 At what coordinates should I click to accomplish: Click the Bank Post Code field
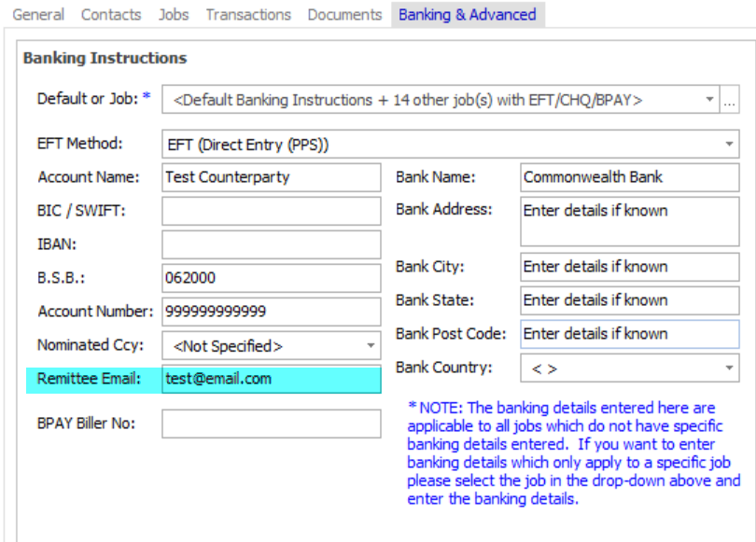(629, 334)
